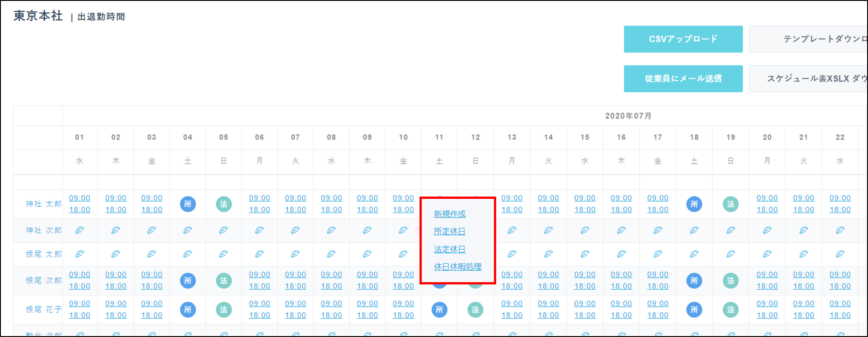
Task: Click 法 holiday badge for 神社 太郎 day 05
Action: [x=224, y=204]
